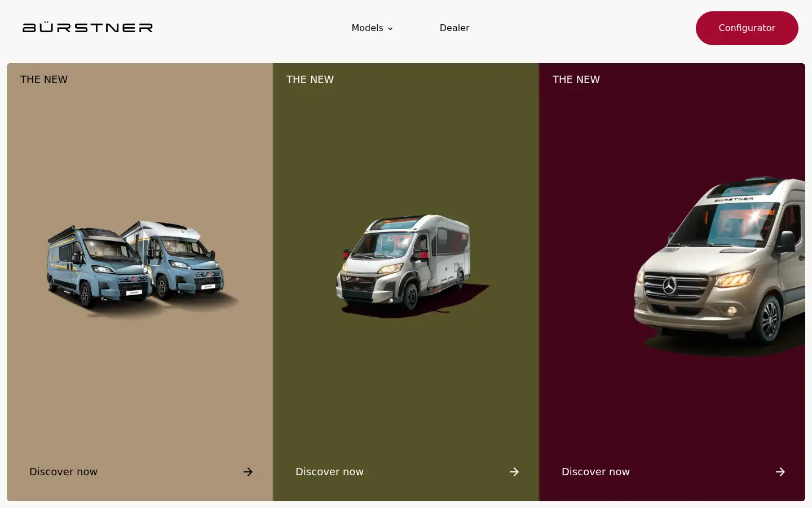
Task: Click the Bürstner logo in the header
Action: pyautogui.click(x=87, y=28)
